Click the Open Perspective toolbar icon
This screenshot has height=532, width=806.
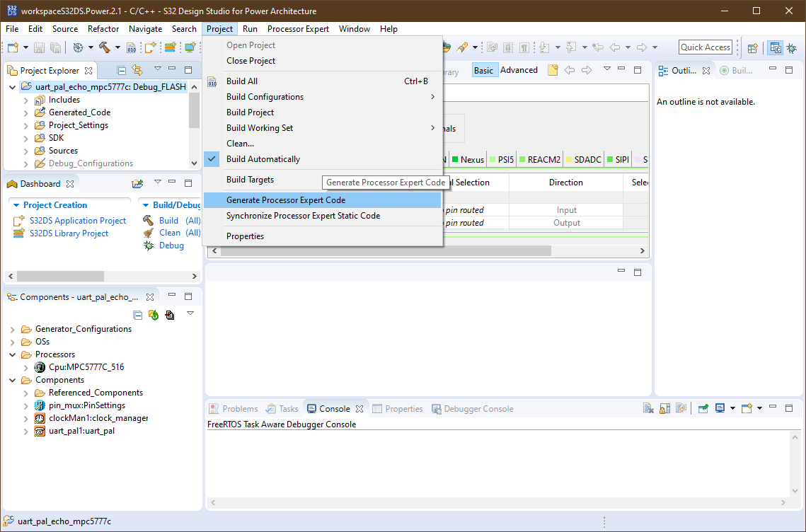[x=753, y=47]
